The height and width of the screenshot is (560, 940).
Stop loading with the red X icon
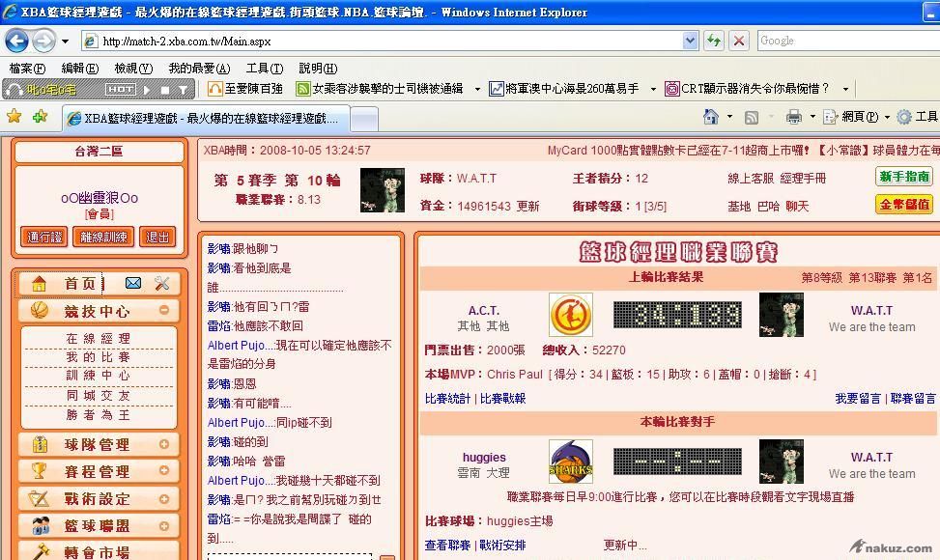[x=739, y=41]
